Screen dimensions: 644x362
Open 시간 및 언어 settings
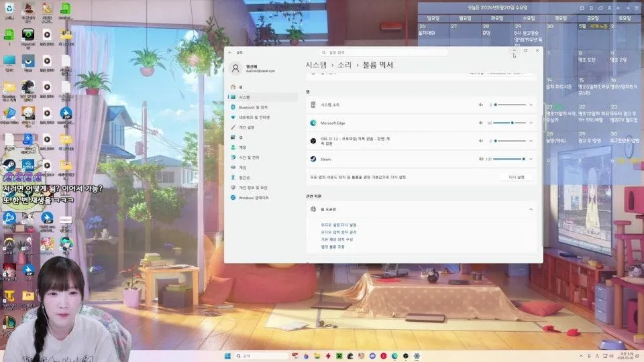click(263, 158)
